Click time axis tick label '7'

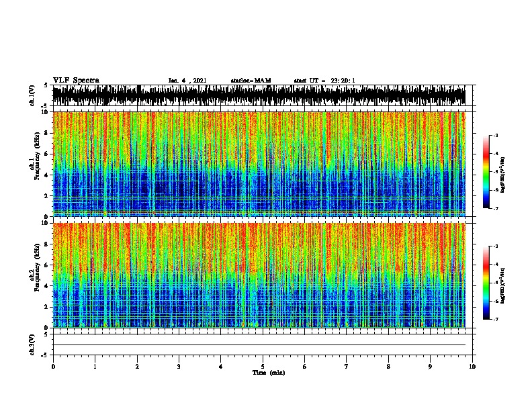pyautogui.click(x=347, y=366)
